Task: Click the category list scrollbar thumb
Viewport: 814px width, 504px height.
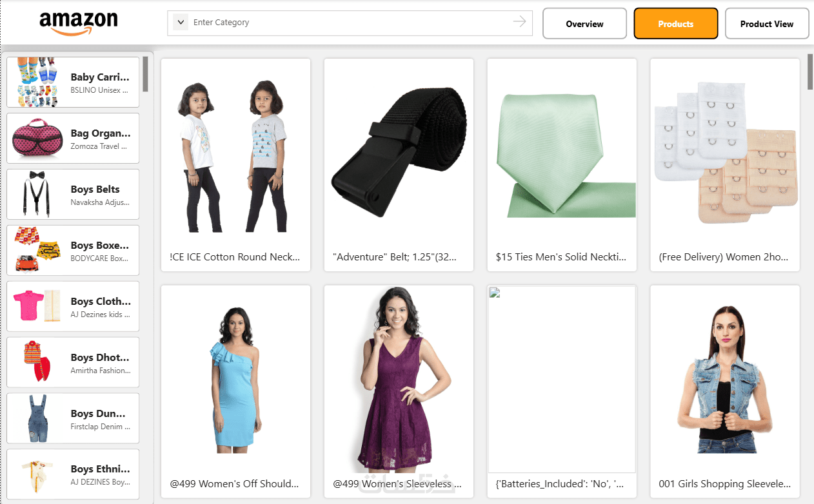Action: (x=146, y=73)
